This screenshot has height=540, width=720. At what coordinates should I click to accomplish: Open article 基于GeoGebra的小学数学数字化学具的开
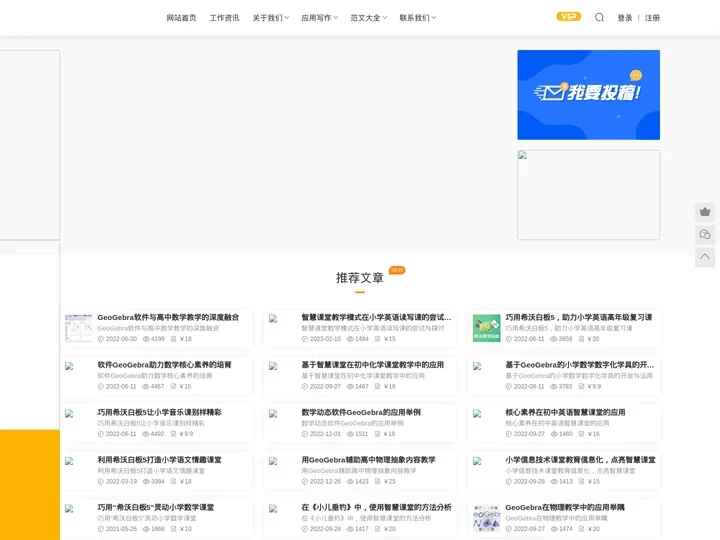[x=579, y=365]
